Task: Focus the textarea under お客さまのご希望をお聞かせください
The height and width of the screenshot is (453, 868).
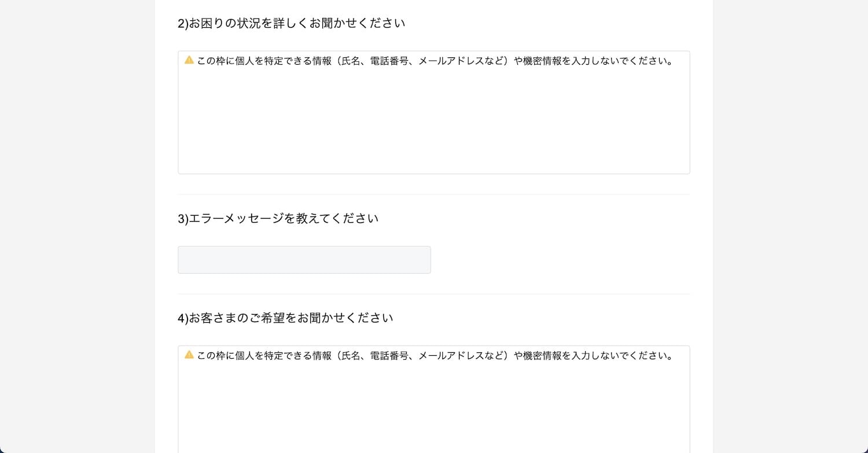Action: point(434,399)
